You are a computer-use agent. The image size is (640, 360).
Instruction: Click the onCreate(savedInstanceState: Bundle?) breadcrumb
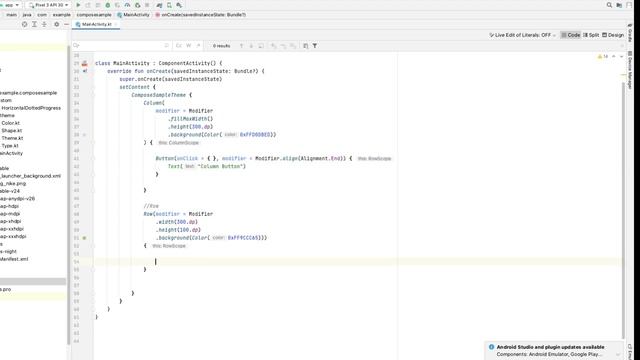(x=200, y=15)
